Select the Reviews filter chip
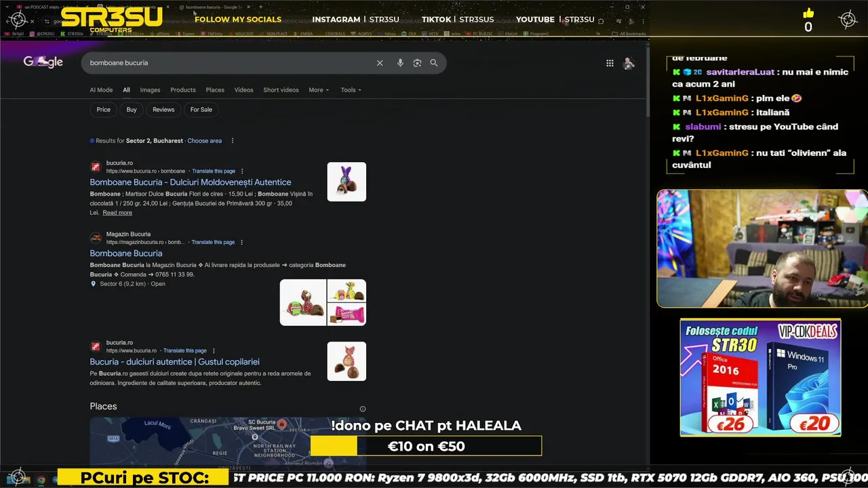Screen dimensions: 868x488 tap(163, 110)
